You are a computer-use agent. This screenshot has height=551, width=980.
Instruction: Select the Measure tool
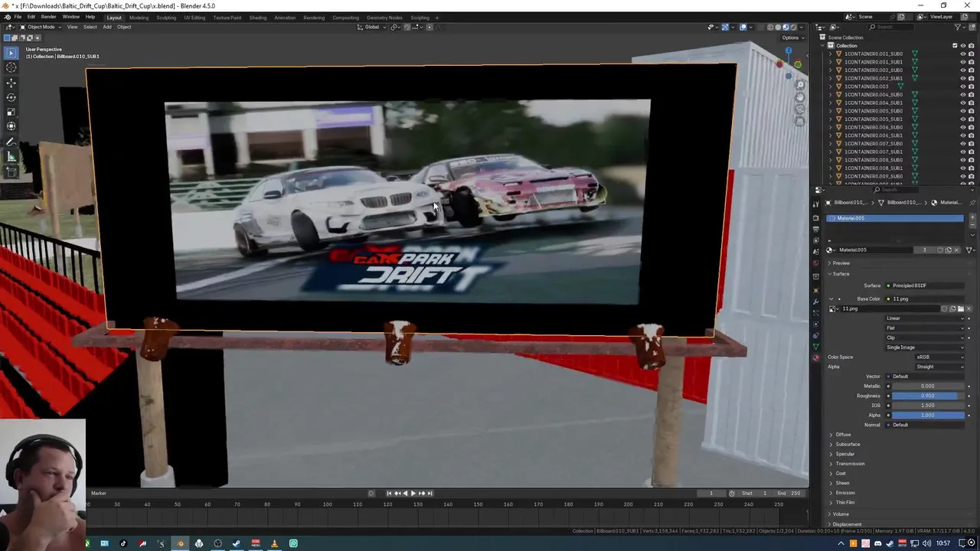coord(11,157)
